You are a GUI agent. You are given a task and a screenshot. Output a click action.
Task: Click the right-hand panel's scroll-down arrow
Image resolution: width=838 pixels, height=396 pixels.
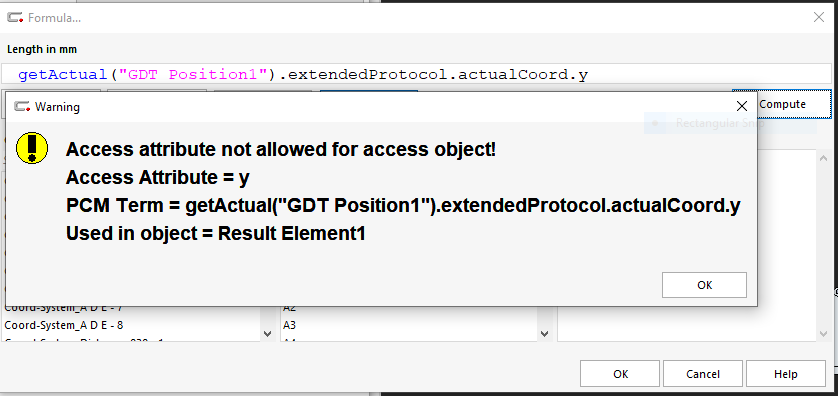point(824,333)
